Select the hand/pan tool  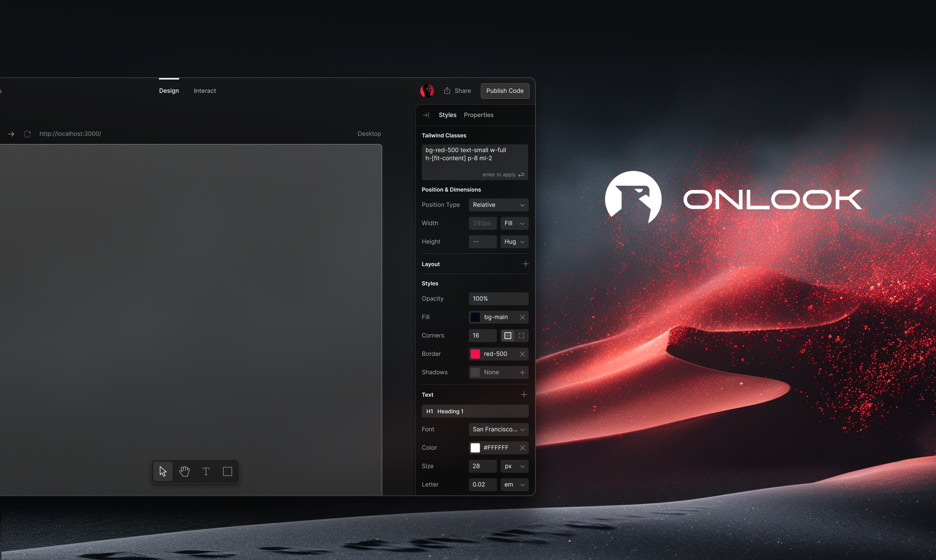(184, 471)
